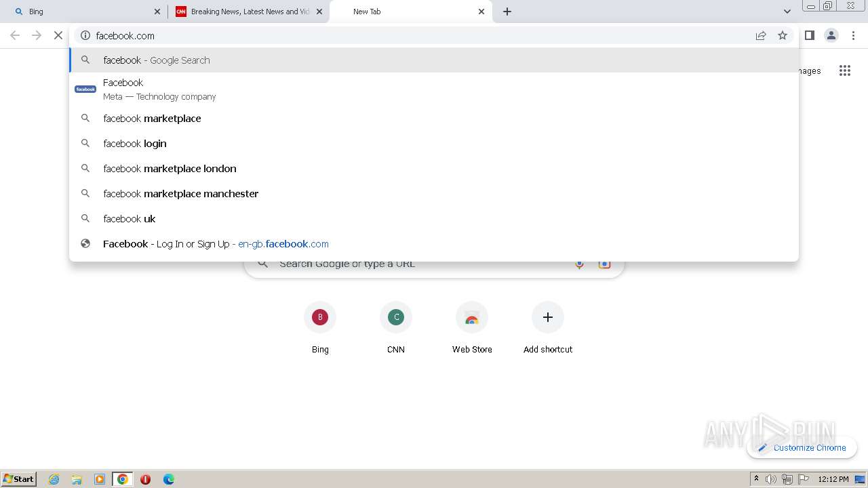Pick 'facebook login' suggestion

click(434, 143)
